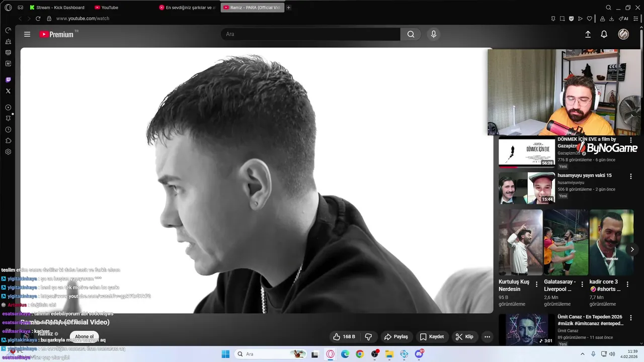
Task: Open options for husamyuyu yayın vakti 15
Action: (630, 176)
